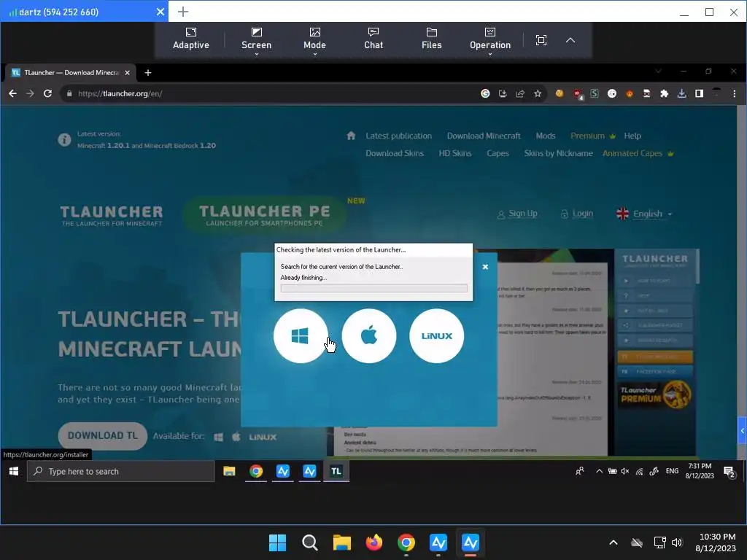The width and height of the screenshot is (747, 560).
Task: Choose the Linux download button
Action: pyautogui.click(x=436, y=335)
